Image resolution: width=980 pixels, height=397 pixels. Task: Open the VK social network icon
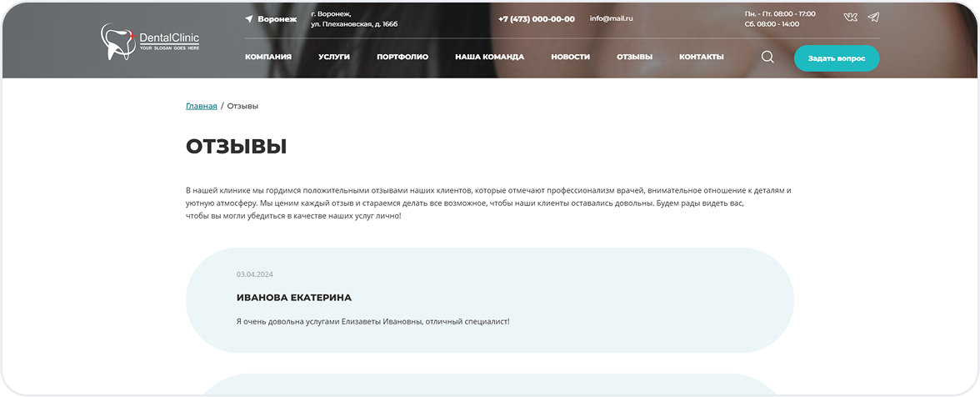(x=850, y=18)
